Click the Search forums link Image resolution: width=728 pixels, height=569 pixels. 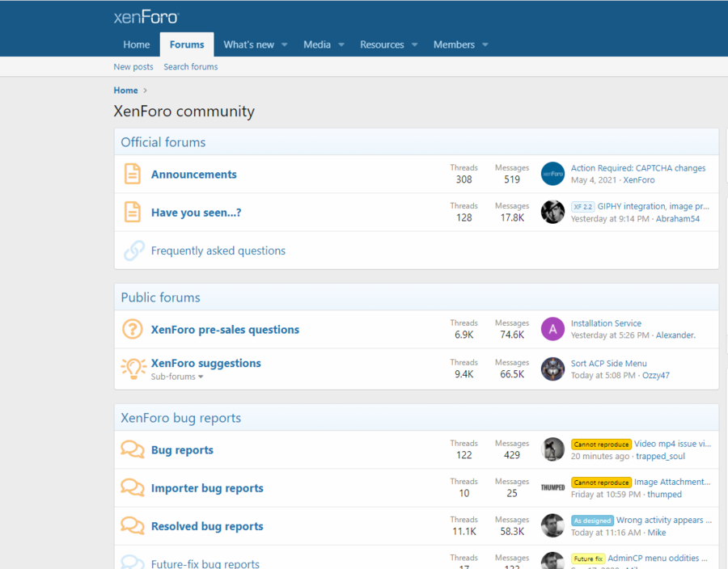[190, 67]
